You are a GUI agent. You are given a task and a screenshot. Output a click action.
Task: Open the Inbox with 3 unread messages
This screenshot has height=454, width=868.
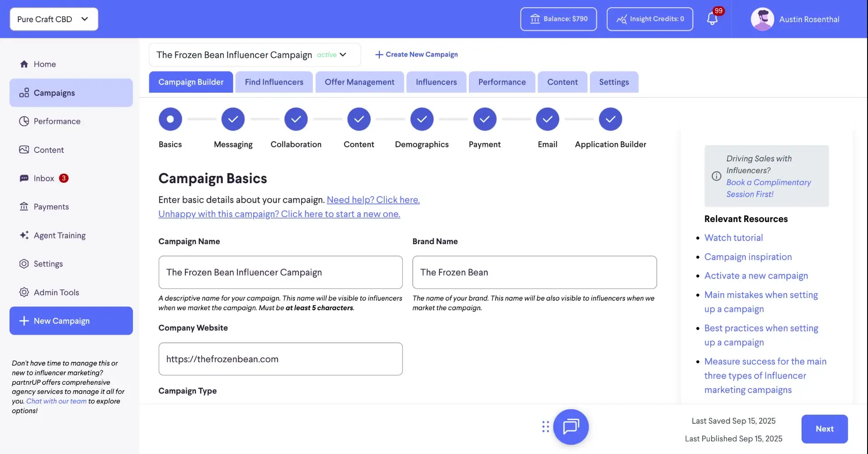(x=24, y=178)
